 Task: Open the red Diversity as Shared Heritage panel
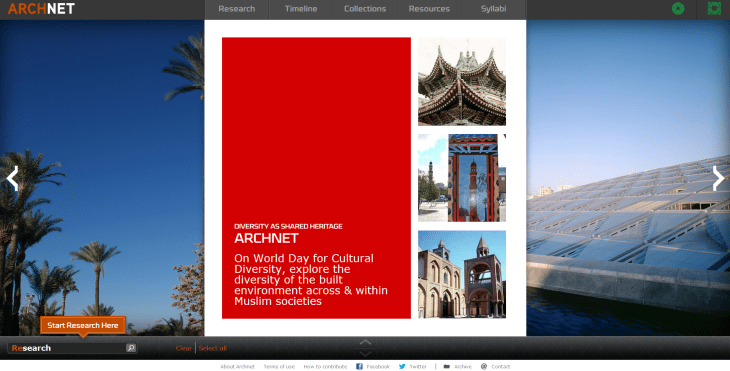click(316, 178)
